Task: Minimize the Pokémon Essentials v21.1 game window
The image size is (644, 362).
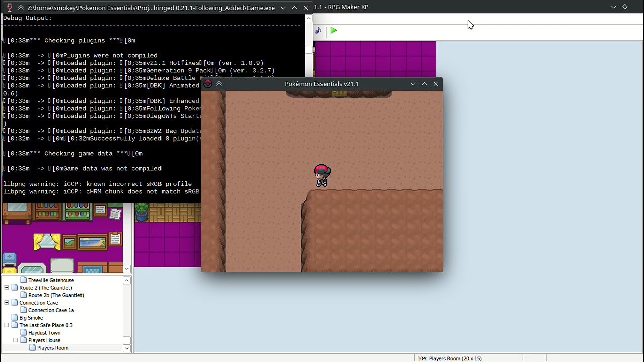Action: 413,84
